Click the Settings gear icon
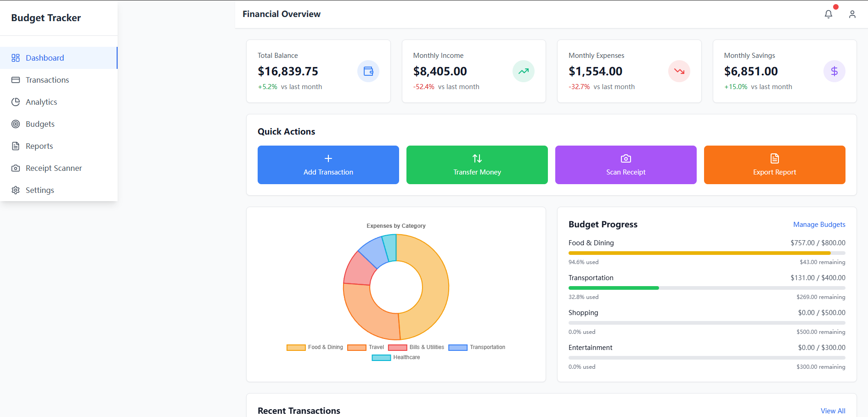 tap(16, 190)
